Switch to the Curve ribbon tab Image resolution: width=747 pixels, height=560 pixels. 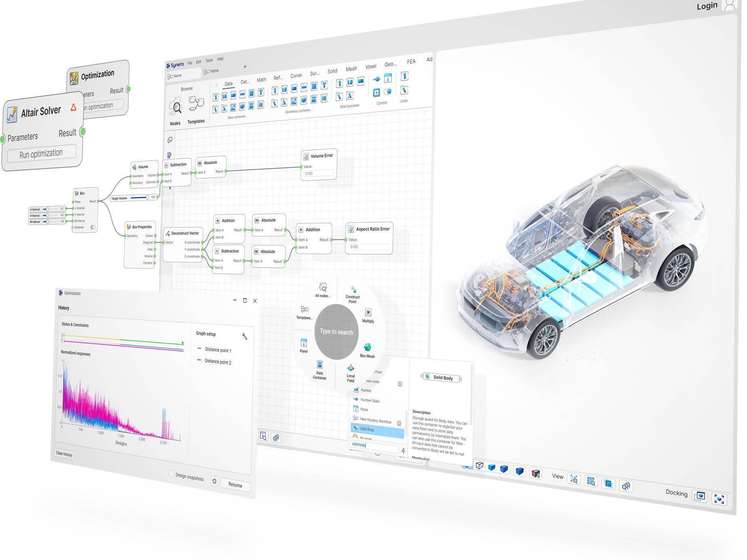296,76
